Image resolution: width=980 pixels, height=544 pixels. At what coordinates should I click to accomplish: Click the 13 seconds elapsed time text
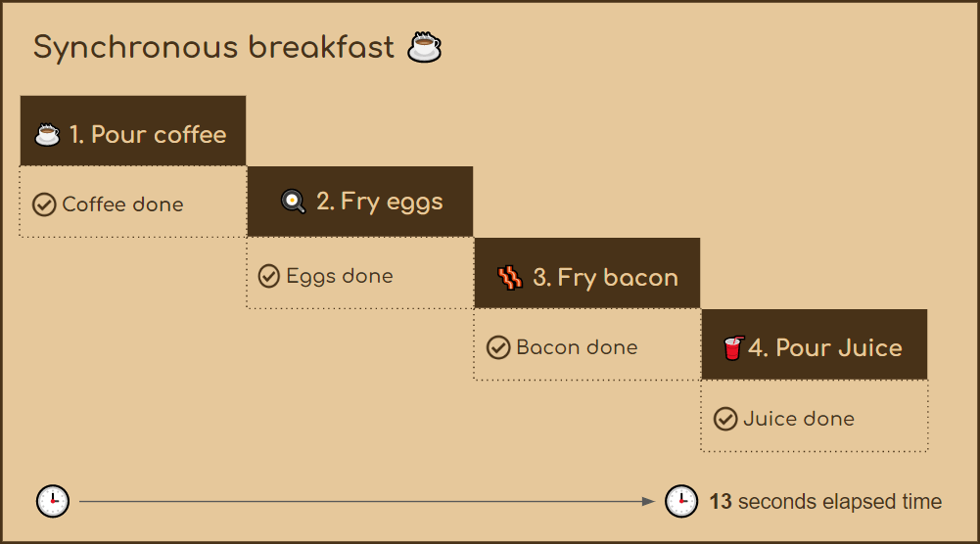pyautogui.click(x=825, y=501)
